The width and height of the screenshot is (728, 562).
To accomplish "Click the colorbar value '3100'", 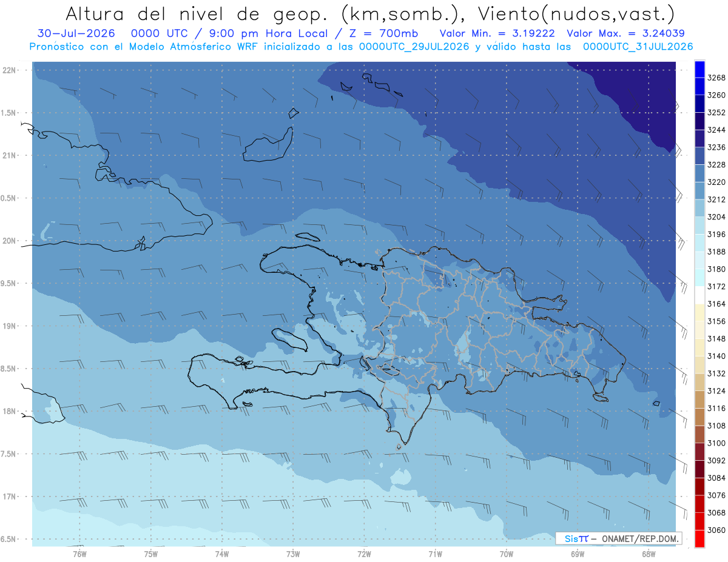I will (x=716, y=443).
